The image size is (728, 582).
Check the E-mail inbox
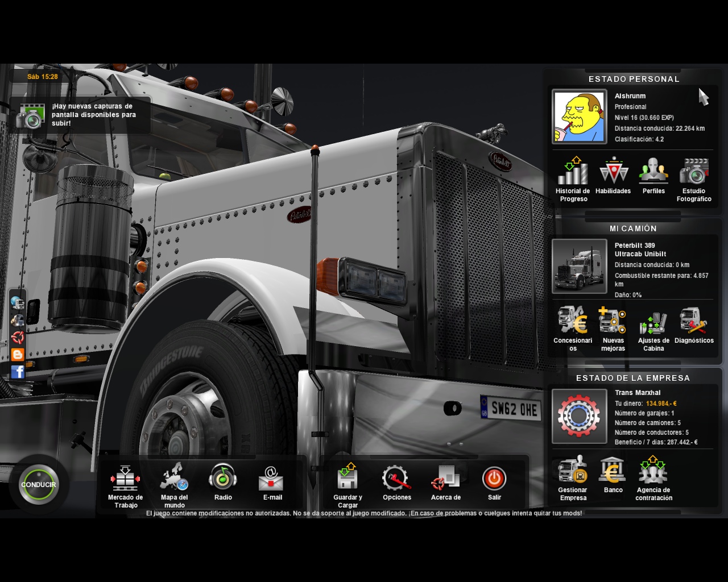click(272, 479)
